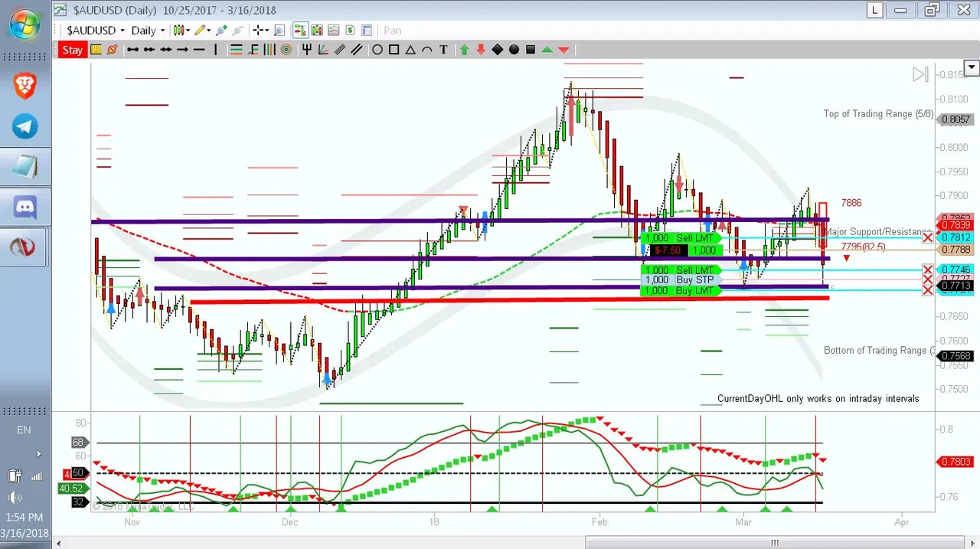Viewport: 980px width, 549px height.
Task: Click the line chart window icon
Action: pos(334,31)
